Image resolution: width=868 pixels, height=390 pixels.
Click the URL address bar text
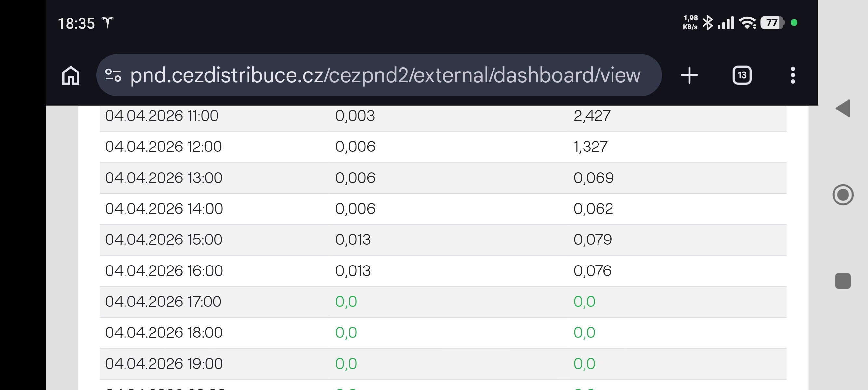(385, 75)
